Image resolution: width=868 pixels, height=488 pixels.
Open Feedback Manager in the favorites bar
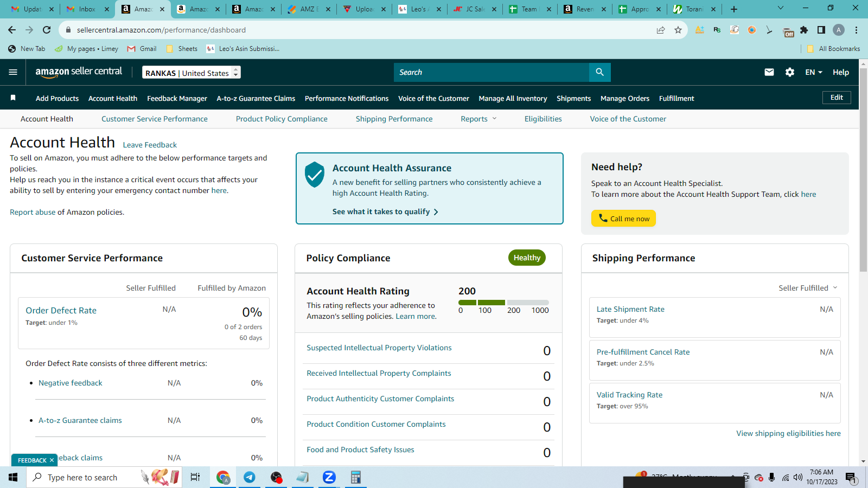click(177, 98)
